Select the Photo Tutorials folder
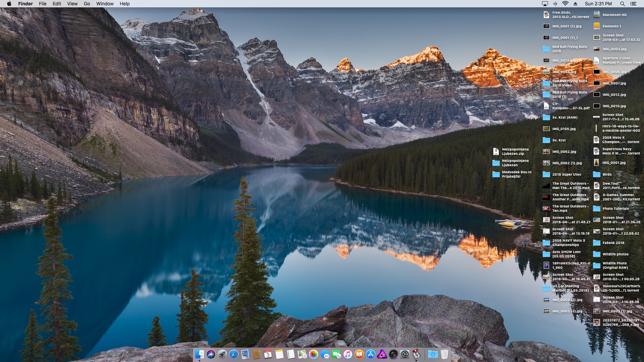The height and width of the screenshot is (362, 644). coord(597,208)
